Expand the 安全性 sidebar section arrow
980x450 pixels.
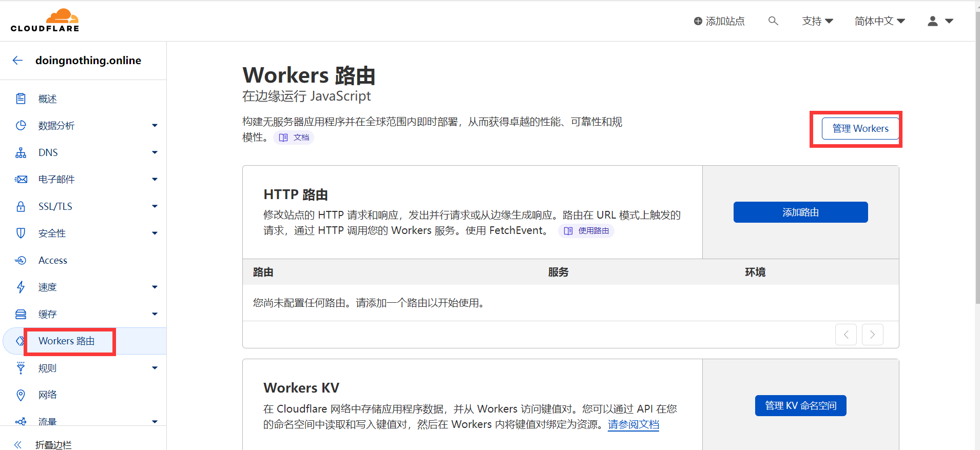(x=155, y=233)
